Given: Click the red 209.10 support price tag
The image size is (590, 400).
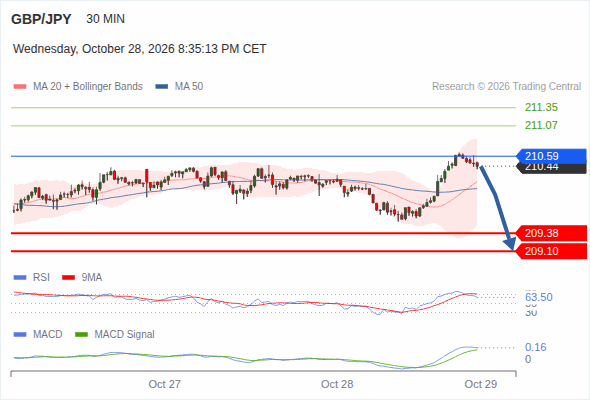Looking at the screenshot, I should click(551, 251).
